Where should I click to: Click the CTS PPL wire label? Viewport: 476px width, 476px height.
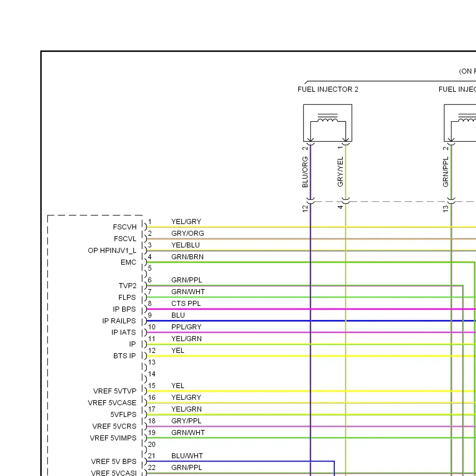pos(186,303)
